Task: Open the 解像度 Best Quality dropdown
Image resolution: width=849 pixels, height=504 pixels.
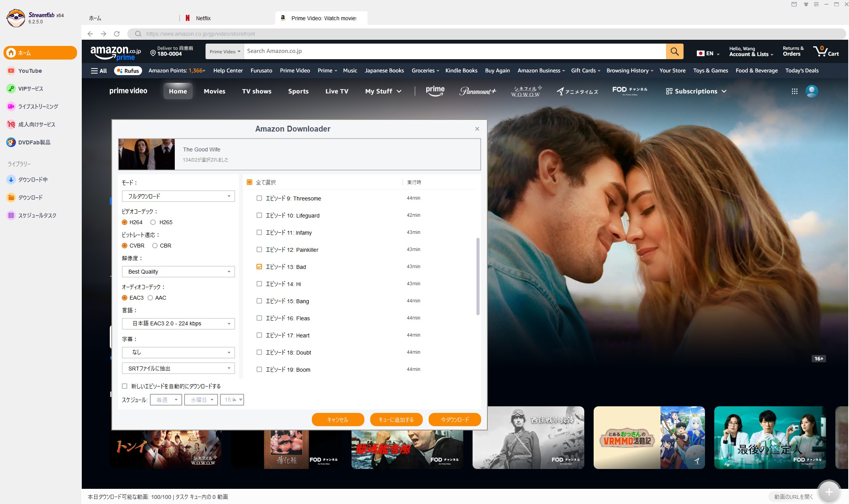Action: pyautogui.click(x=178, y=272)
